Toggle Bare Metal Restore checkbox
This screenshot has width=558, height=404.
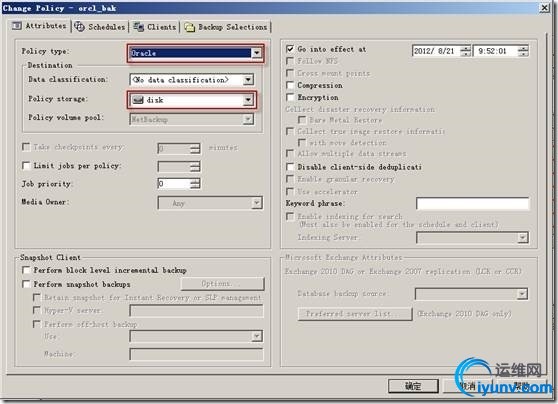click(x=302, y=120)
